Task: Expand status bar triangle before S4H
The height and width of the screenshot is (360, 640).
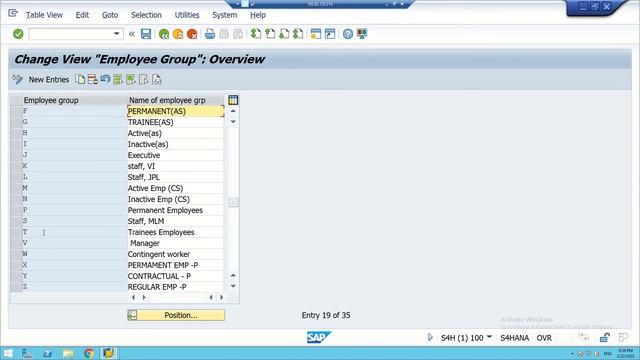Action: 430,337
